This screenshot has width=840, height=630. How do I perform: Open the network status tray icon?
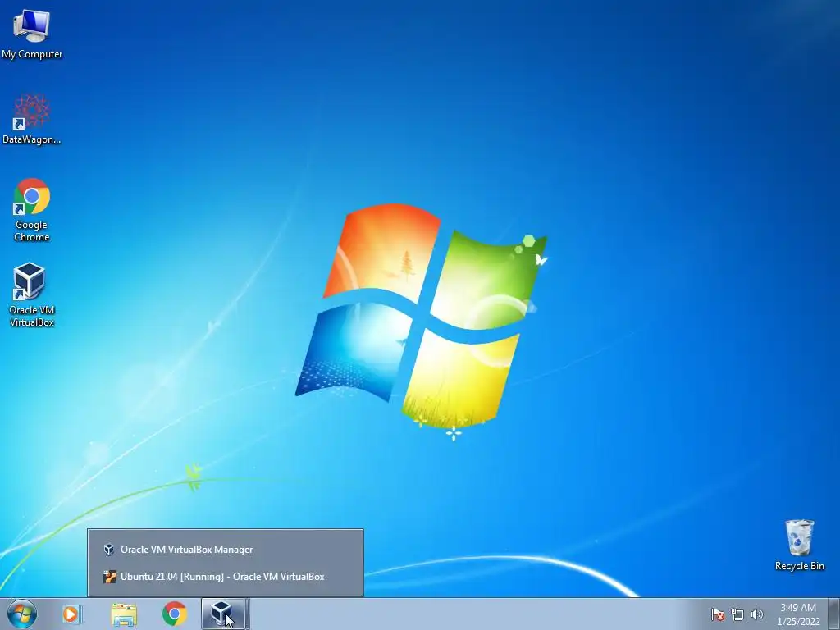coord(737,614)
